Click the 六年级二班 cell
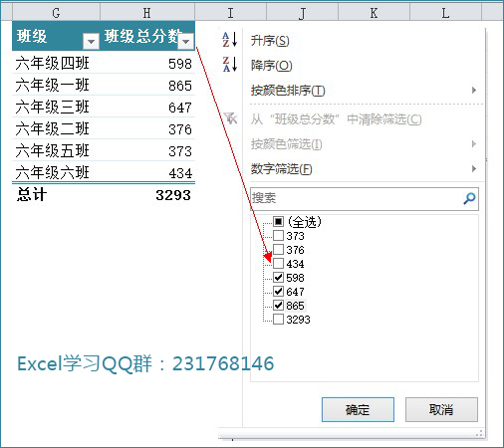The width and height of the screenshot is (504, 448). coord(56,128)
